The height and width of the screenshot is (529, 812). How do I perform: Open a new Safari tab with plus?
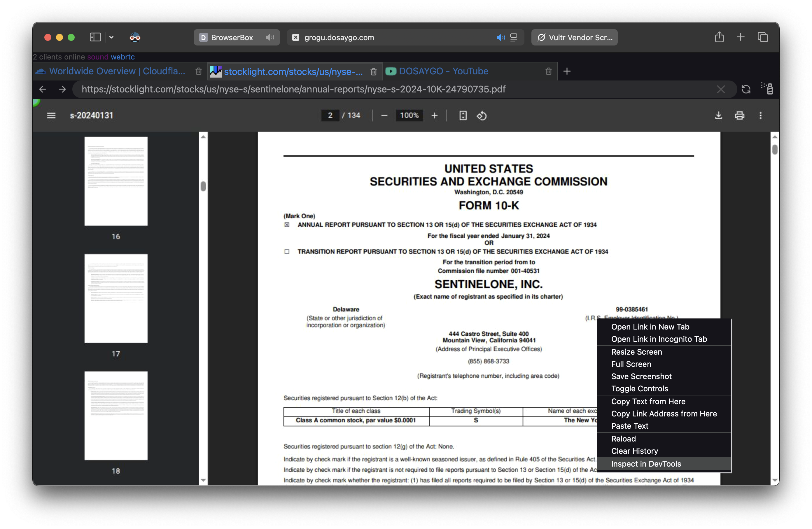[x=741, y=37]
